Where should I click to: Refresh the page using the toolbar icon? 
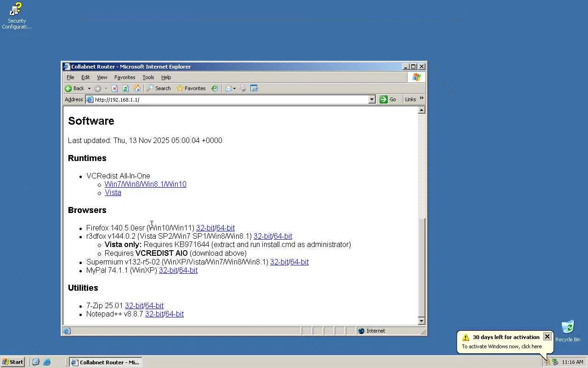pos(125,88)
